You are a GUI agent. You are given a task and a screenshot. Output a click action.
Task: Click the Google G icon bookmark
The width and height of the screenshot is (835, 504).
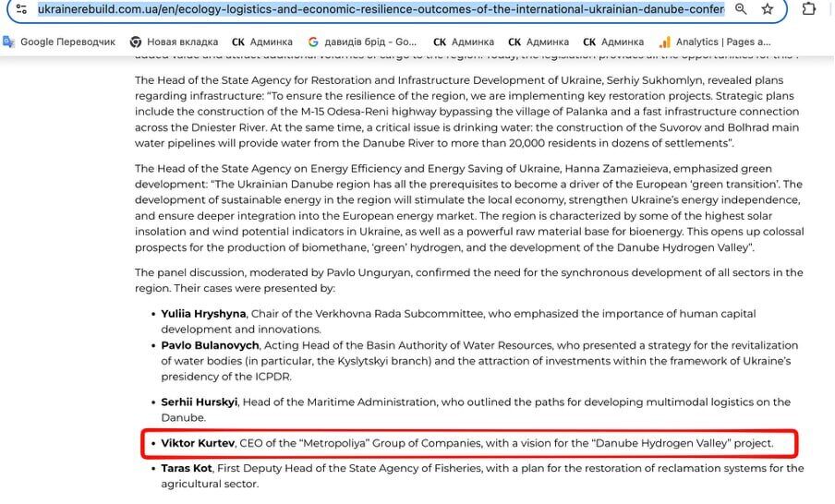coord(313,42)
